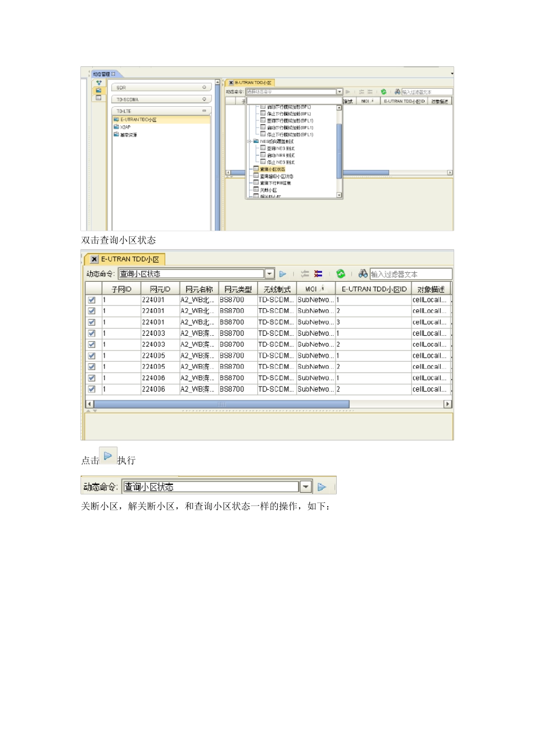534x756 pixels.
Task: Uncheck row 224005 with cell ID 2
Action: (92, 367)
